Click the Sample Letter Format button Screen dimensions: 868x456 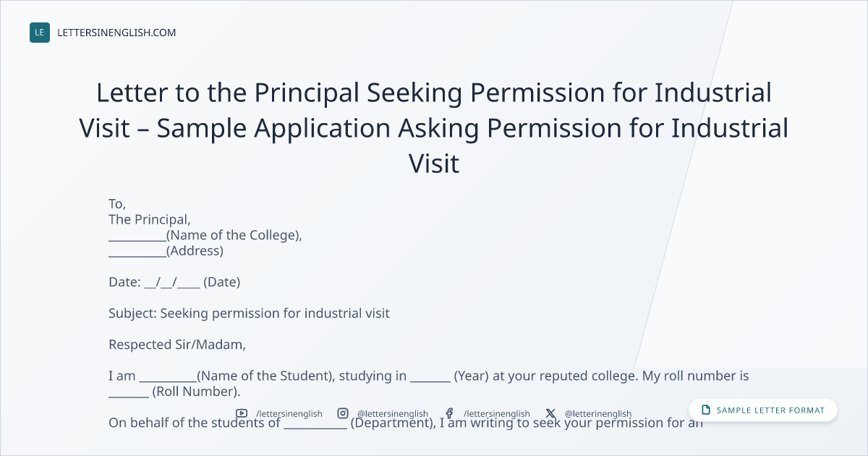click(x=763, y=410)
